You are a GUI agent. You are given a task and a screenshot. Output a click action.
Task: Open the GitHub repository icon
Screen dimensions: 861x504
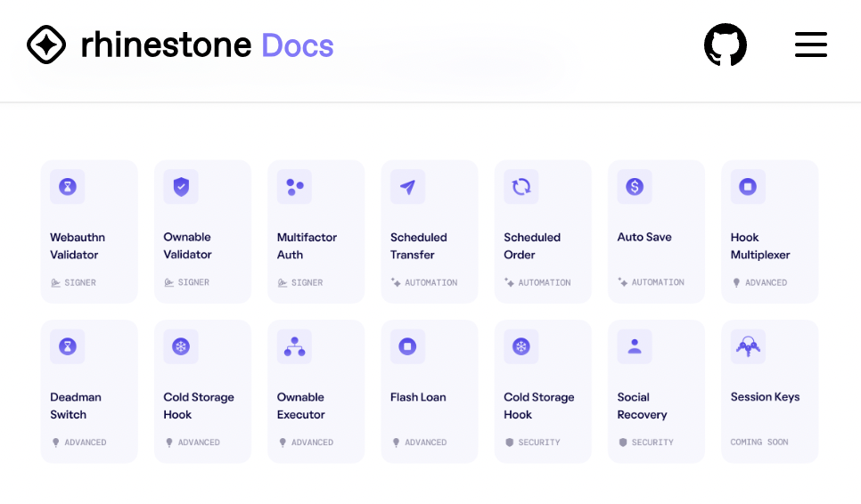pos(725,45)
